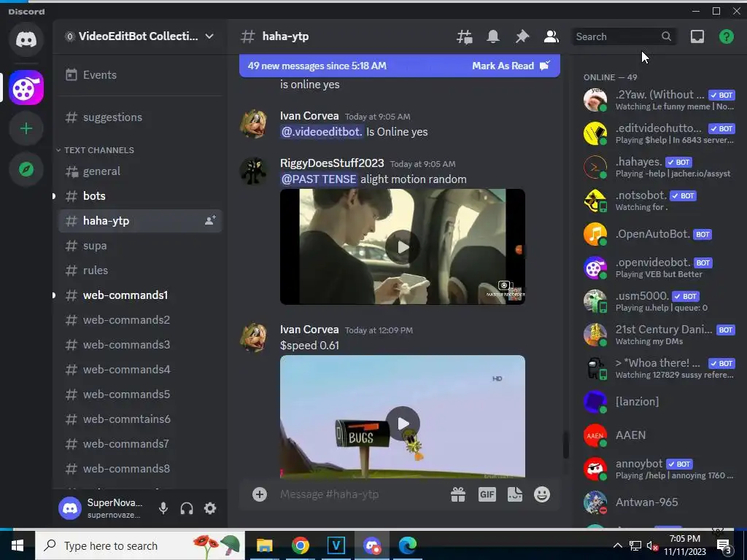Select .openvideobot. member
The height and width of the screenshot is (560, 747).
pos(659,268)
